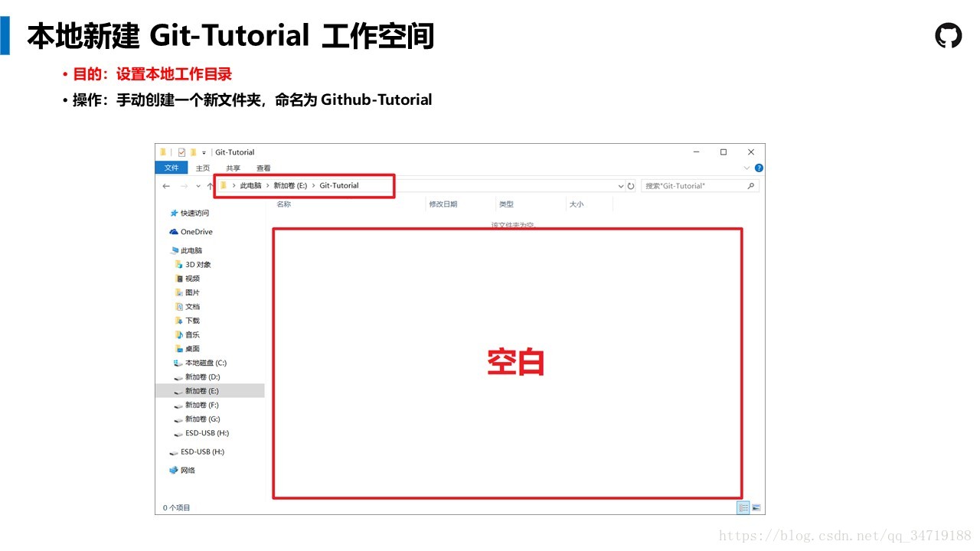Click the search magnifier icon

(750, 186)
